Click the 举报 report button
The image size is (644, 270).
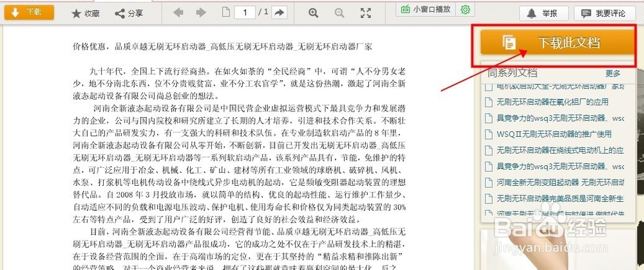point(544,13)
